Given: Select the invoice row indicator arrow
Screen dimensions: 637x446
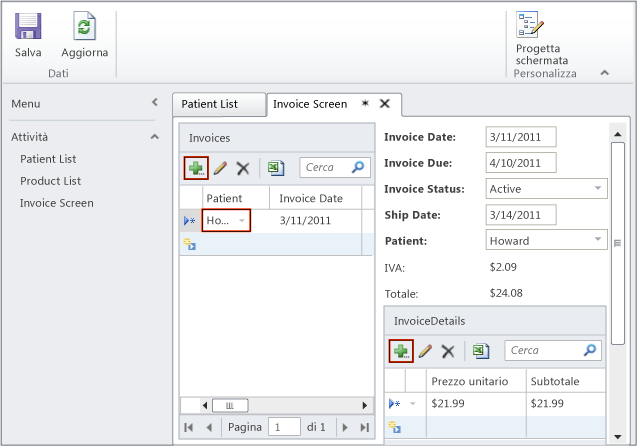Looking at the screenshot, I should click(190, 221).
